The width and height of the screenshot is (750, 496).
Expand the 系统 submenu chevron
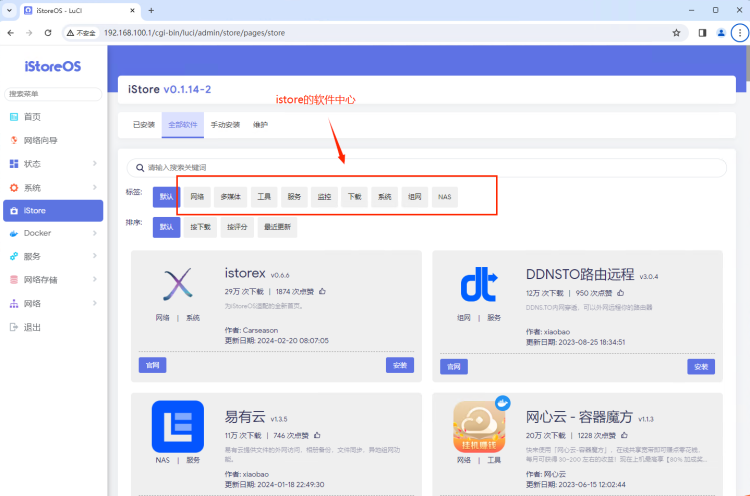tap(95, 187)
